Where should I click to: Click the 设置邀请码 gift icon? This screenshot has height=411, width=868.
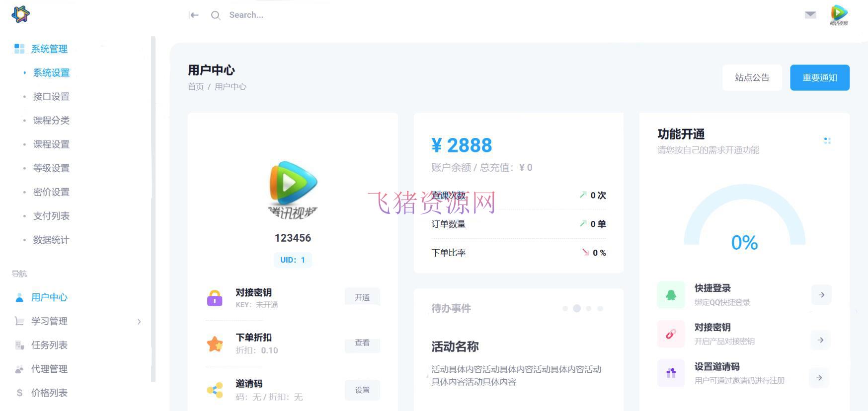(671, 373)
